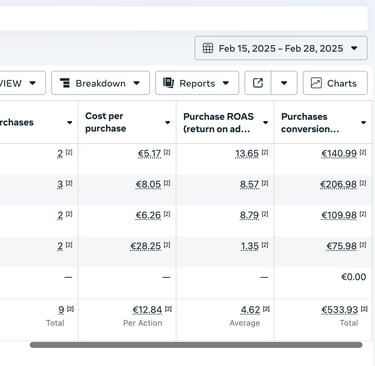
Task: Click footnote marker beside €533.93 total
Action: [x=364, y=309]
